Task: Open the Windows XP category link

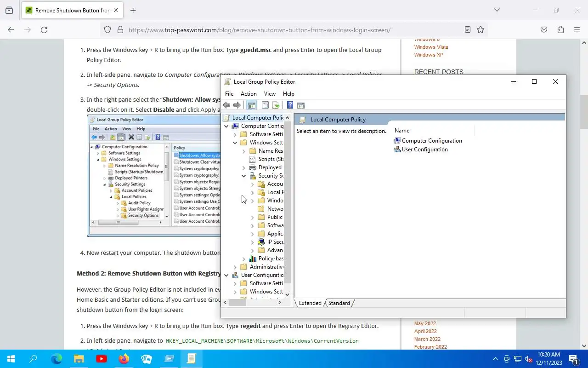Action: pyautogui.click(x=429, y=55)
